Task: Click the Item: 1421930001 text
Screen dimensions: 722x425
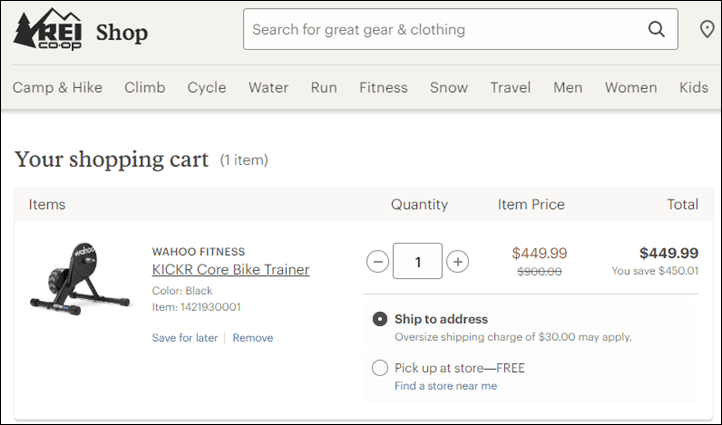Action: (x=197, y=307)
